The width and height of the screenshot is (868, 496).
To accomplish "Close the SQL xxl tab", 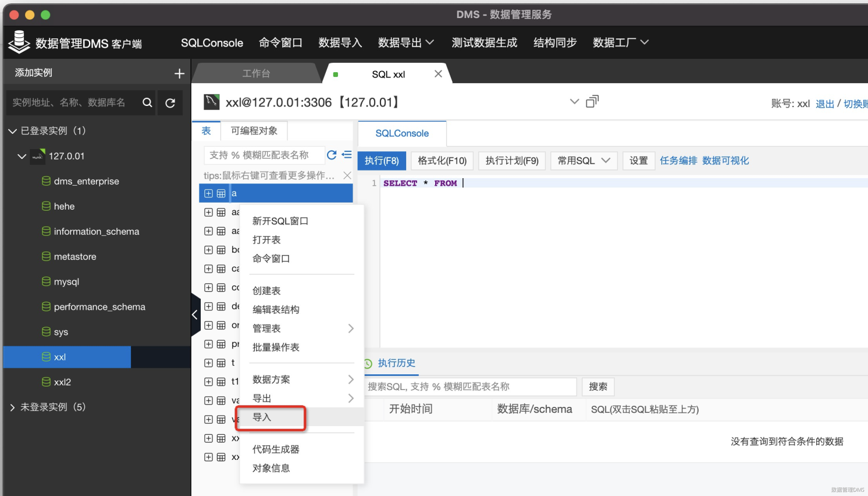I will (x=438, y=74).
